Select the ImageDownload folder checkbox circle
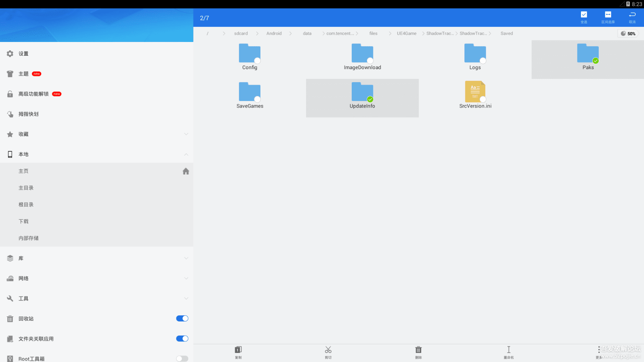 [370, 61]
